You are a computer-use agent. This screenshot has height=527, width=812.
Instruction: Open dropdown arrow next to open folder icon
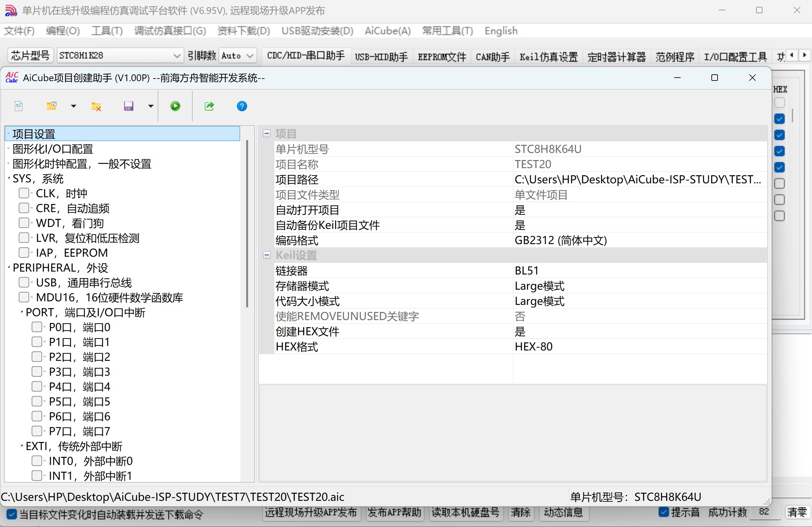point(73,106)
